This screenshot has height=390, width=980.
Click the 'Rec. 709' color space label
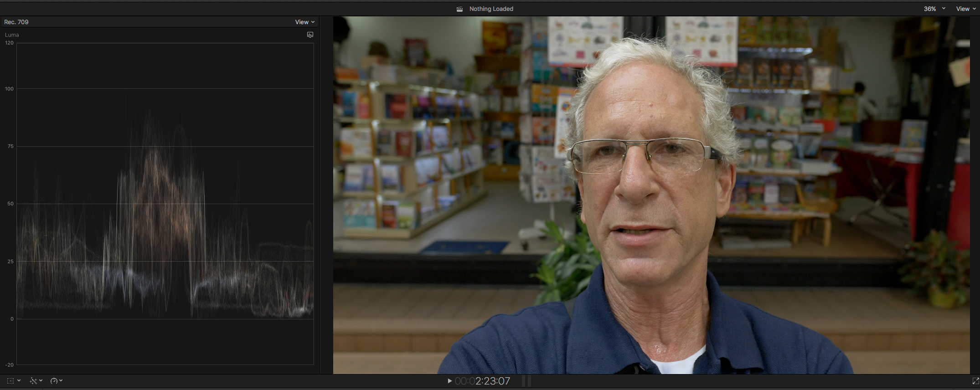point(16,22)
